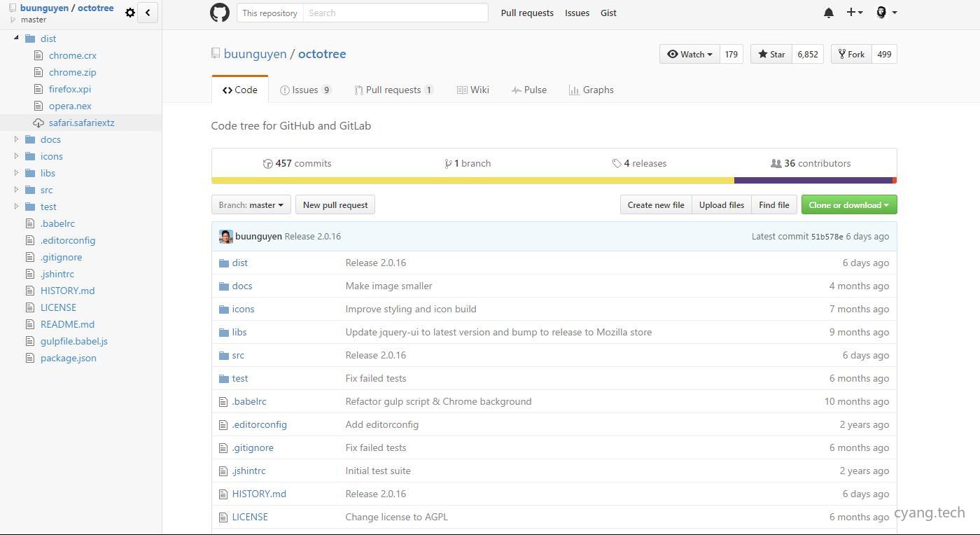Open Octotree settings gear

[129, 13]
